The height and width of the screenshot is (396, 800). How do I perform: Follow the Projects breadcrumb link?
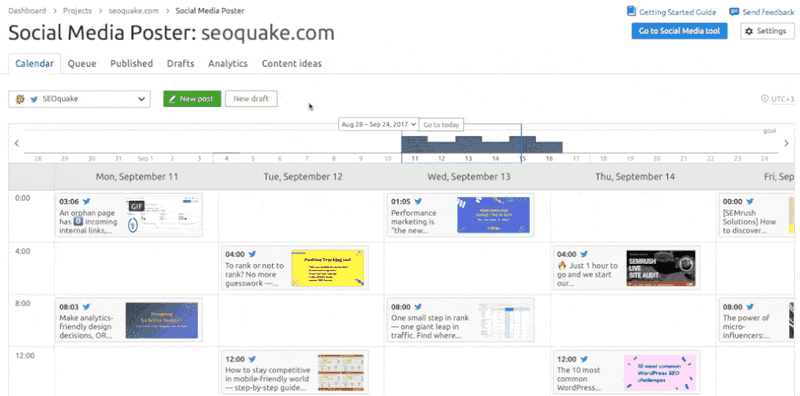tap(75, 11)
